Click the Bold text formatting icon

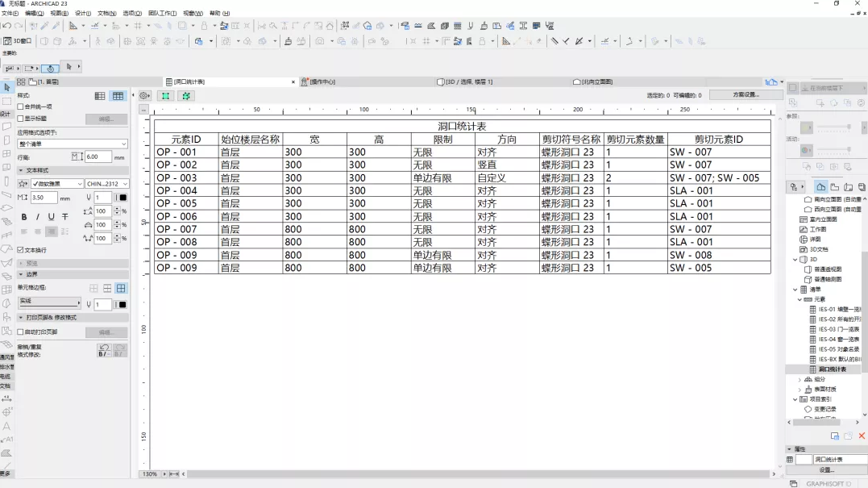24,217
